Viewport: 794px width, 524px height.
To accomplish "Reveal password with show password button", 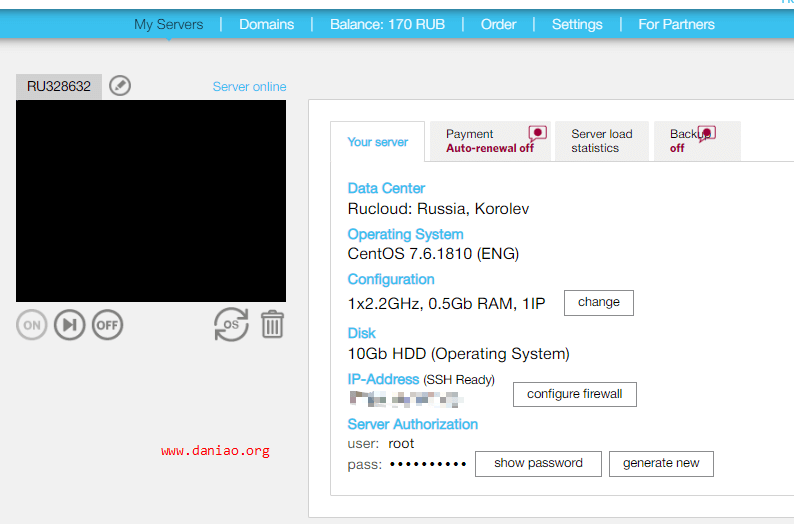I will click(538, 464).
